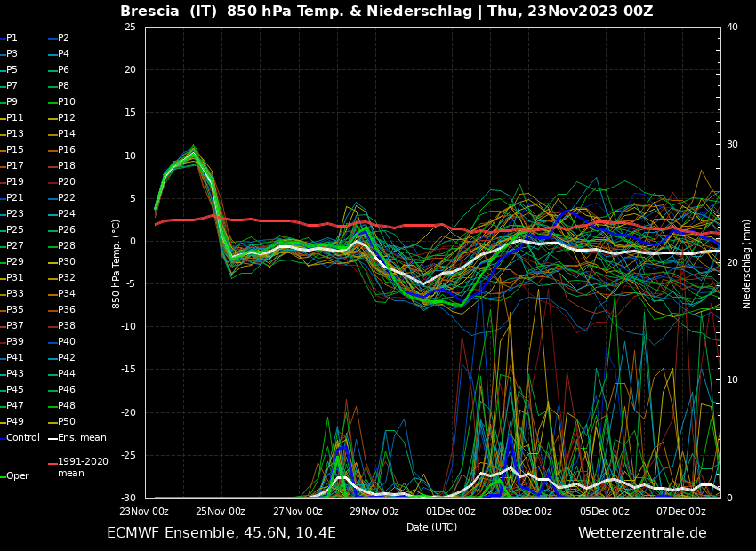
Task: Click the Niederschlag (mm) axis title
Action: [747, 263]
